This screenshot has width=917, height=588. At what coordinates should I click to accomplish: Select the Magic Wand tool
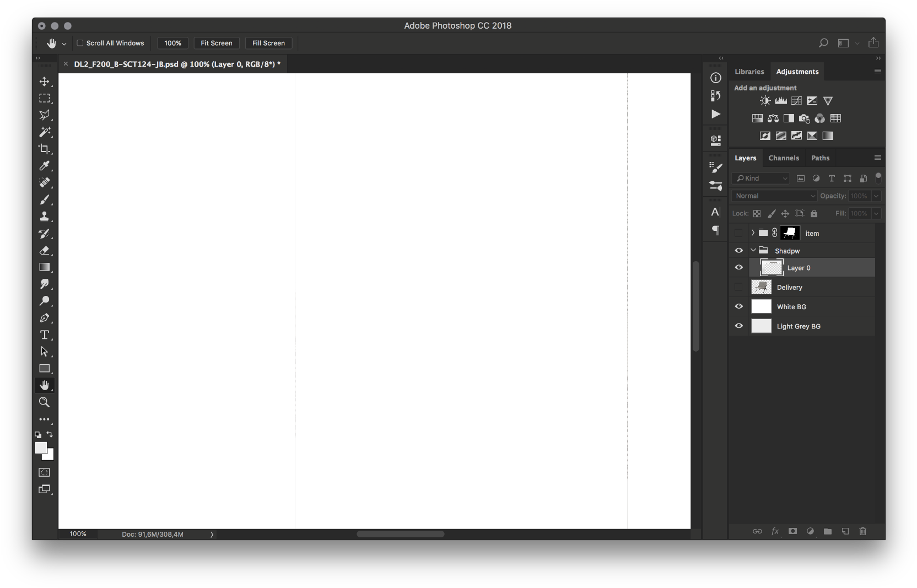point(45,132)
